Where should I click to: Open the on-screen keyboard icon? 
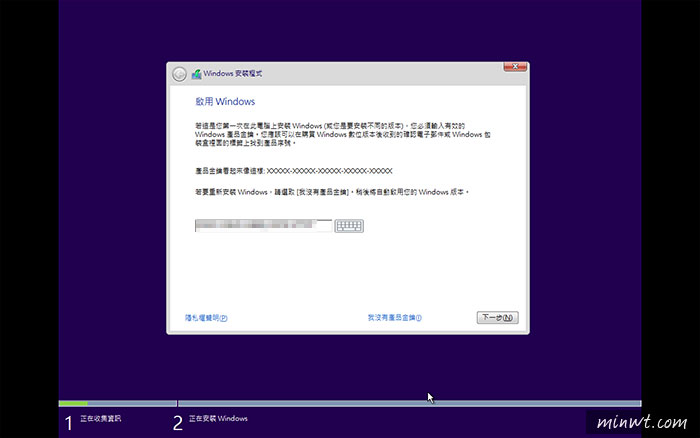tap(349, 226)
